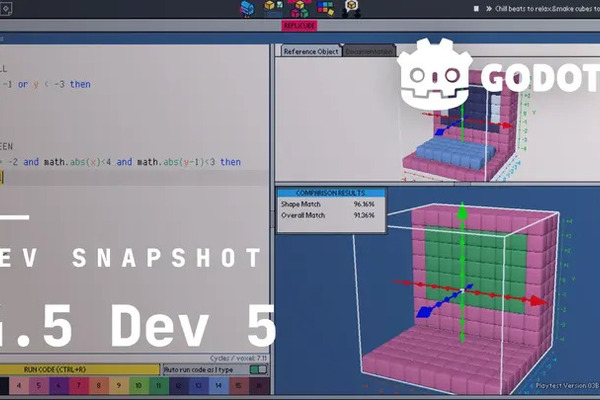The height and width of the screenshot is (400, 600).
Task: Toggle Auto run code as I type
Action: pos(259,369)
